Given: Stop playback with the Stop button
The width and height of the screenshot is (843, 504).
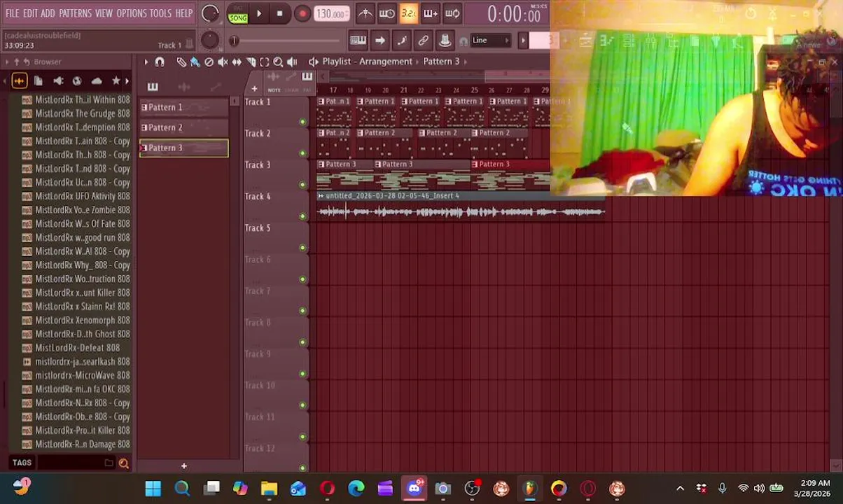Looking at the screenshot, I should coord(280,13).
